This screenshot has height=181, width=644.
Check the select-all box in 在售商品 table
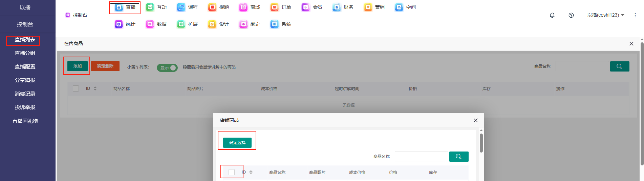click(x=76, y=88)
